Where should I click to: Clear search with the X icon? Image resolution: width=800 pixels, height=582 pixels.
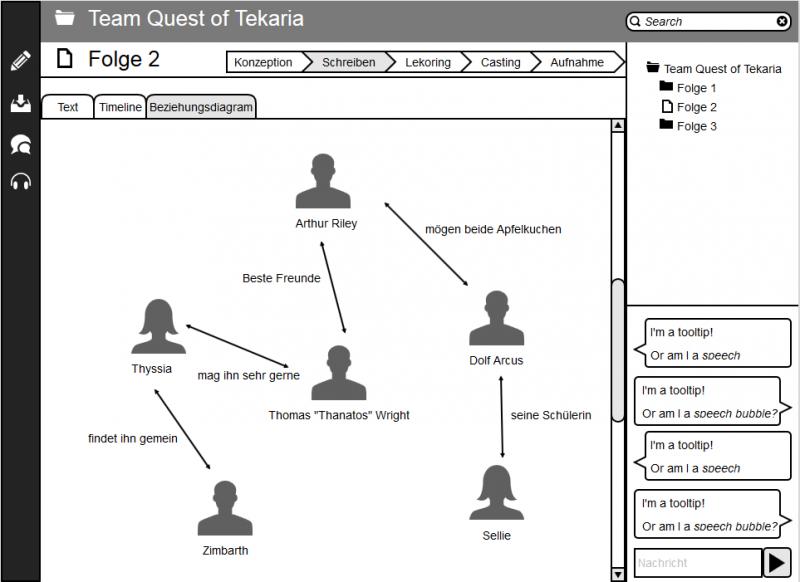pyautogui.click(x=782, y=21)
